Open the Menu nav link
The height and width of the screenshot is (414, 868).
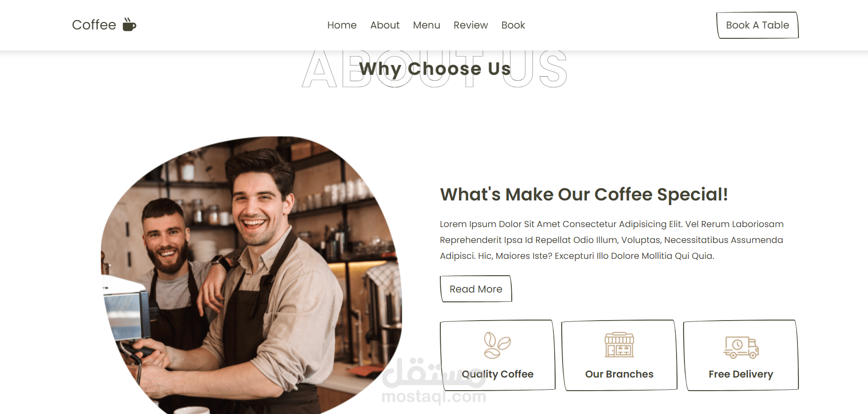tap(426, 25)
